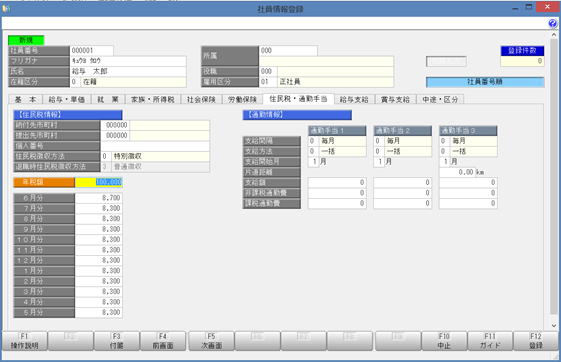Minimize the 社員情報登録 window
Screen dimensions: 561x362
point(515,8)
